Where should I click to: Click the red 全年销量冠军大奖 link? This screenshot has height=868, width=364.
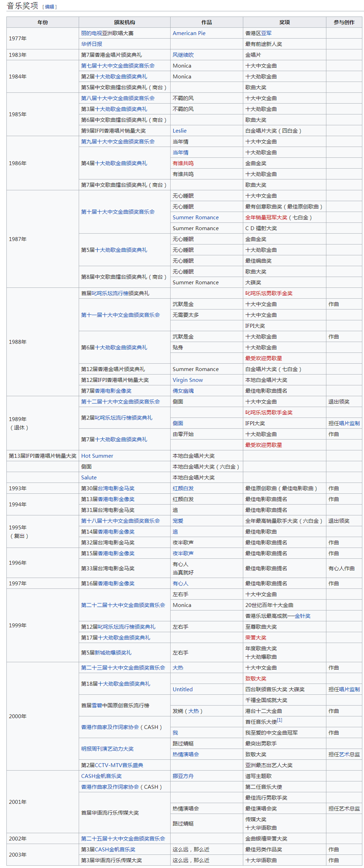pyautogui.click(x=266, y=217)
